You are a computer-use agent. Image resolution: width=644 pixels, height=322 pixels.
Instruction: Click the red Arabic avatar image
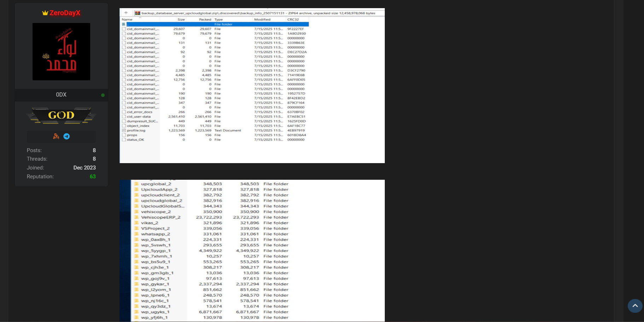61,52
